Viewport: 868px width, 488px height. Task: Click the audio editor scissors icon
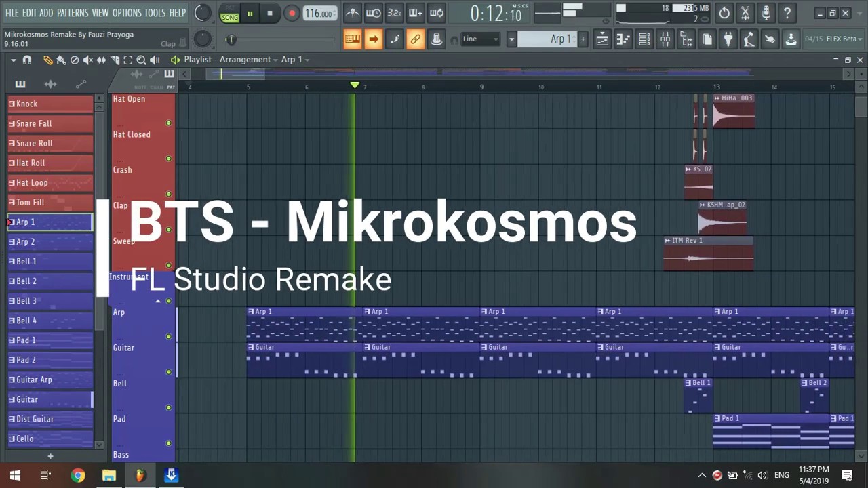click(745, 13)
